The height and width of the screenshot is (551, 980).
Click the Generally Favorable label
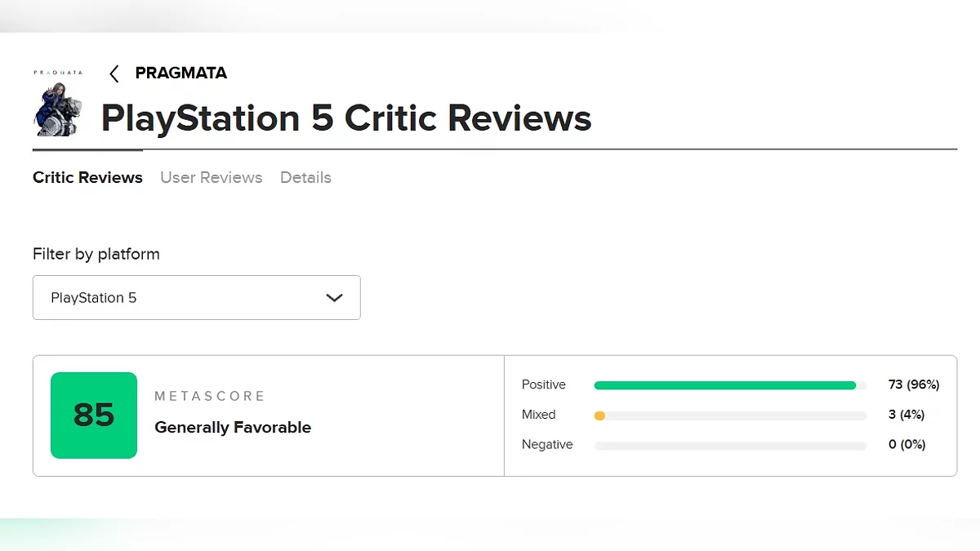[232, 427]
